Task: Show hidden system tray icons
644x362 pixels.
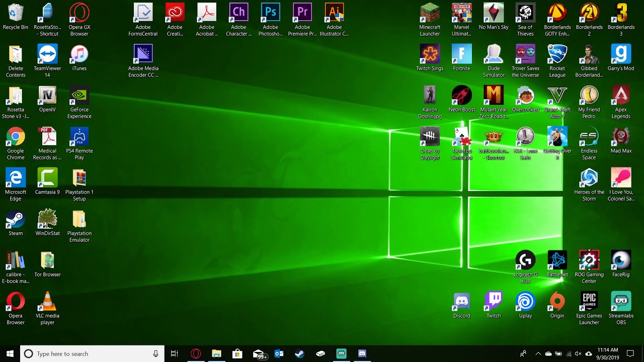Action: click(538, 353)
